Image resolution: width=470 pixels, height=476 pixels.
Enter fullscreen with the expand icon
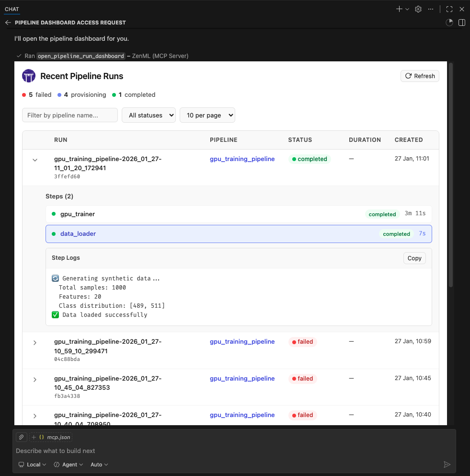pos(448,9)
